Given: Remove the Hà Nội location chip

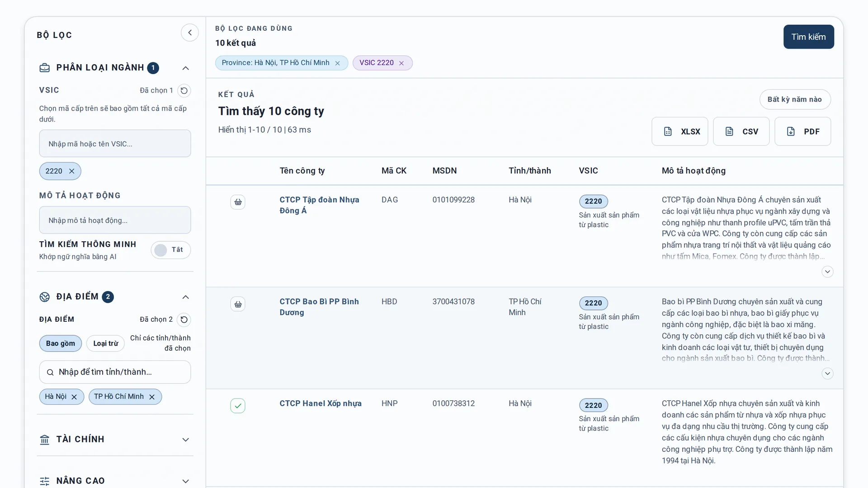Looking at the screenshot, I should (x=74, y=397).
